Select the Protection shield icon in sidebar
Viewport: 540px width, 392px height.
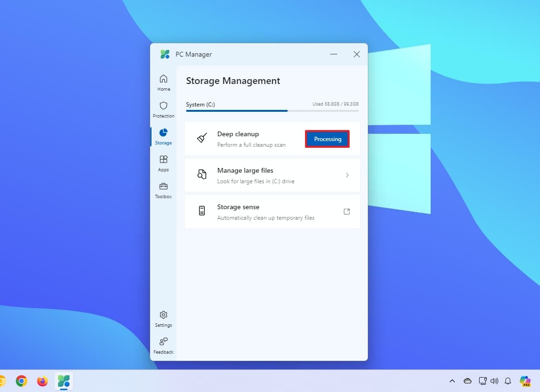[164, 107]
